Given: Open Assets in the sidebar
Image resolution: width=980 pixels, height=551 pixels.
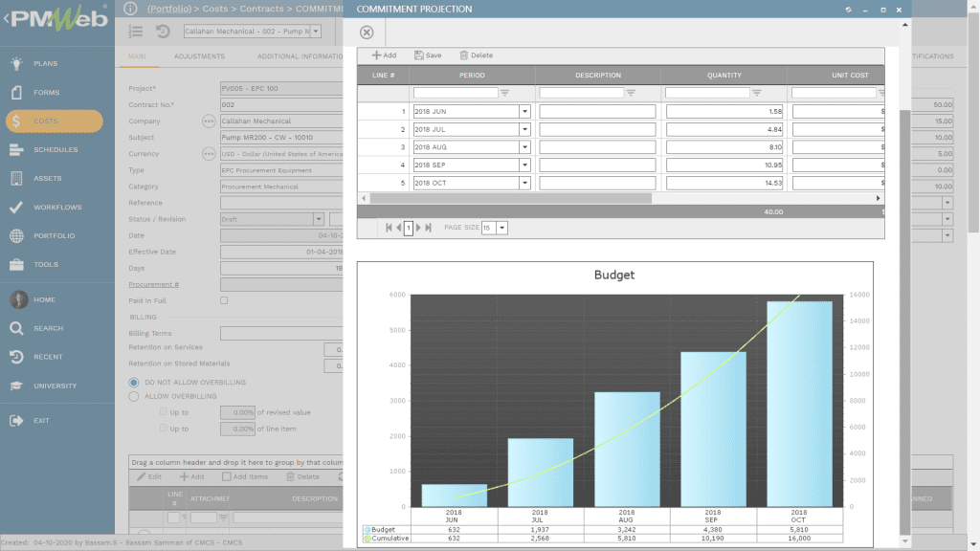Looking at the screenshot, I should pos(48,179).
